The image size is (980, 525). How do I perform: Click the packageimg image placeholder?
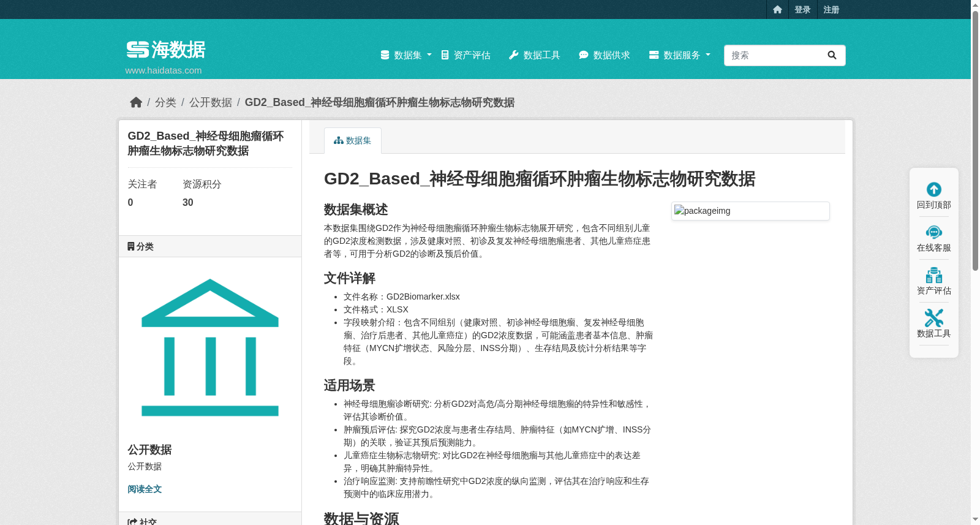coord(750,211)
